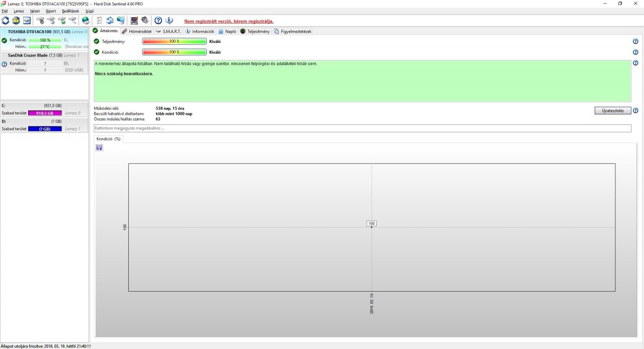Switch to the Teljesítmény tab
The height and width of the screenshot is (349, 644).
[255, 31]
